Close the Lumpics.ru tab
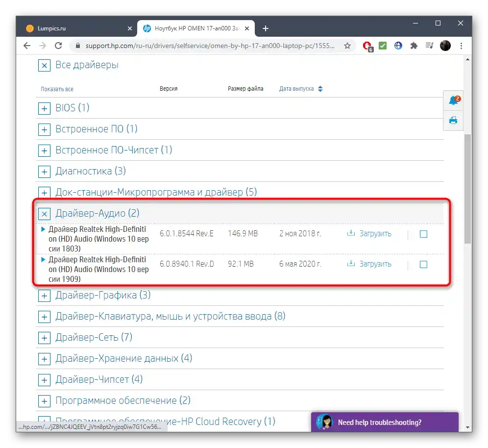 [x=130, y=28]
